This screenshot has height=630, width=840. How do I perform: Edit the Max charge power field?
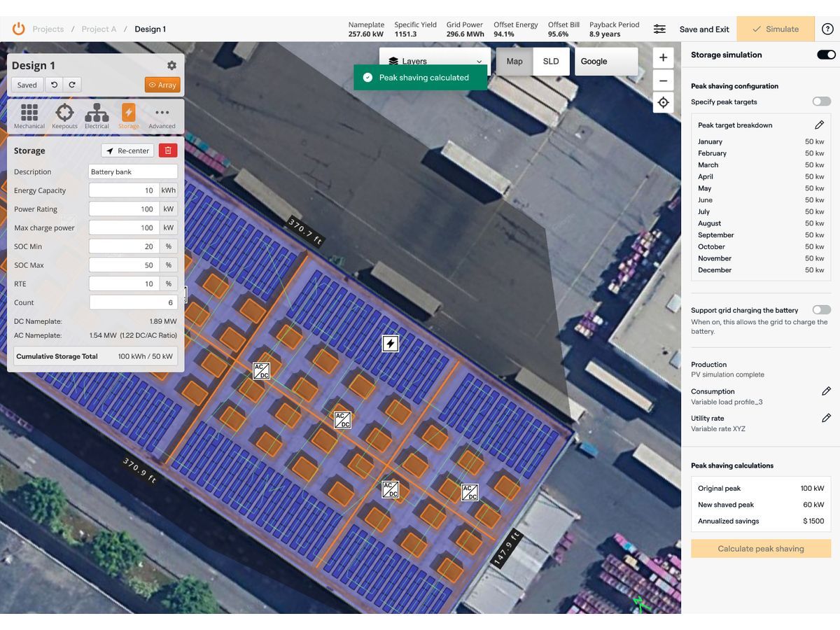(x=124, y=227)
